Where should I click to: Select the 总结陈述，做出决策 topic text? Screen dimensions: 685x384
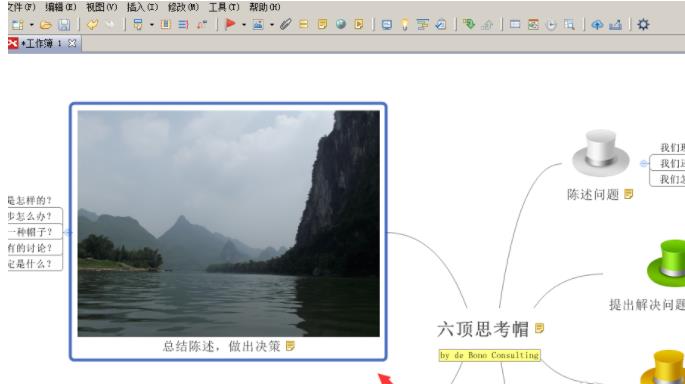[221, 346]
